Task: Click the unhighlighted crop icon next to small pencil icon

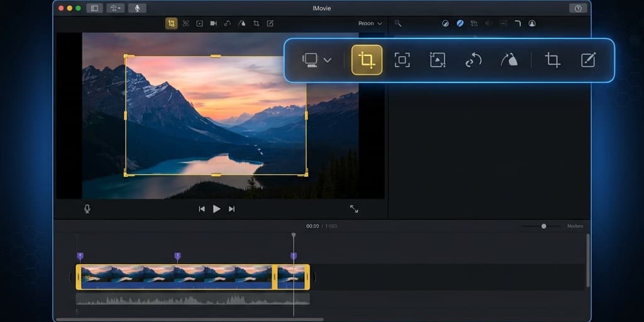Action: (257, 23)
